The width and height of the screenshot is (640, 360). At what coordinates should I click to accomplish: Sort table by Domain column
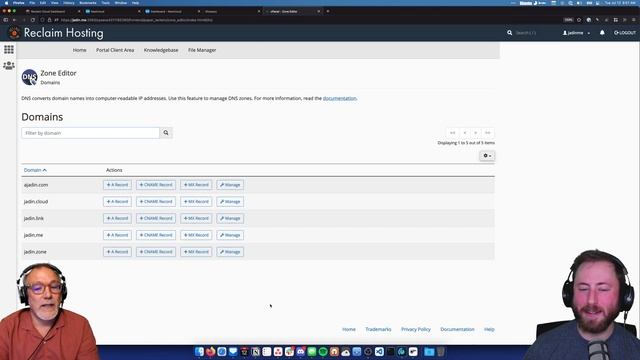click(x=35, y=170)
